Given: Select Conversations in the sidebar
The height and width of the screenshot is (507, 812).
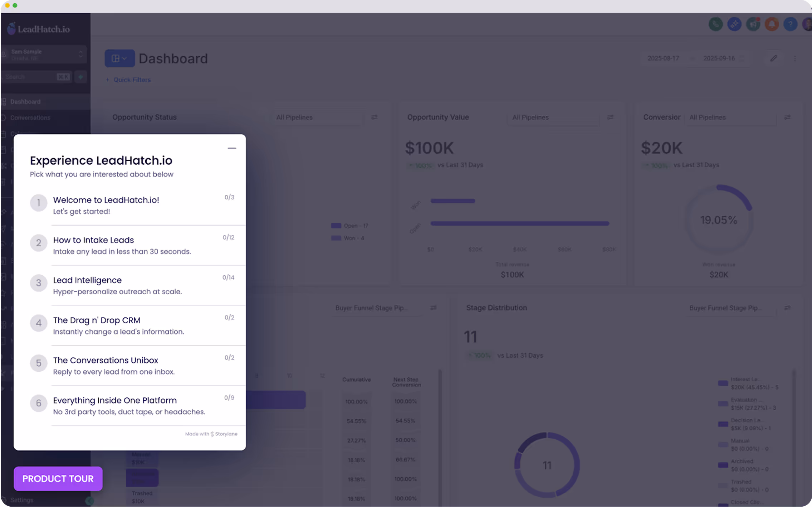Looking at the screenshot, I should coord(30,117).
